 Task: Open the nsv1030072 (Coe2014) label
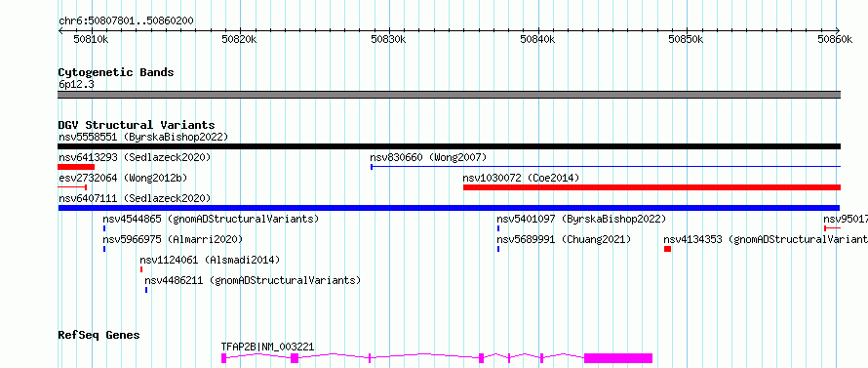[x=521, y=178]
